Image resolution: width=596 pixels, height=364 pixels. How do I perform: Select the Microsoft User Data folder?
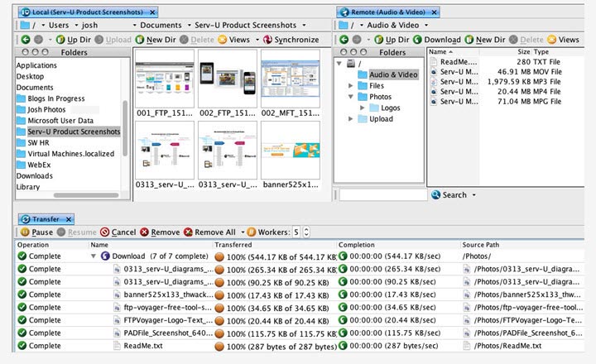pyautogui.click(x=55, y=121)
